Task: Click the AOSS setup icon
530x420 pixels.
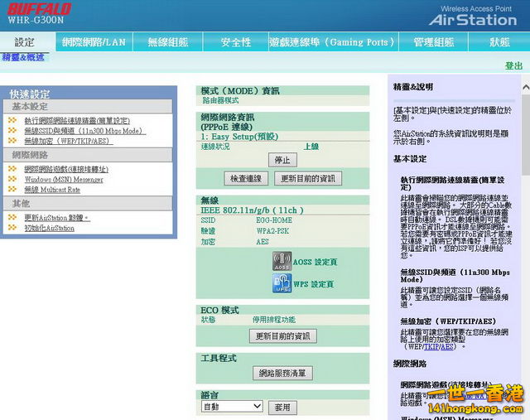Action: [281, 262]
